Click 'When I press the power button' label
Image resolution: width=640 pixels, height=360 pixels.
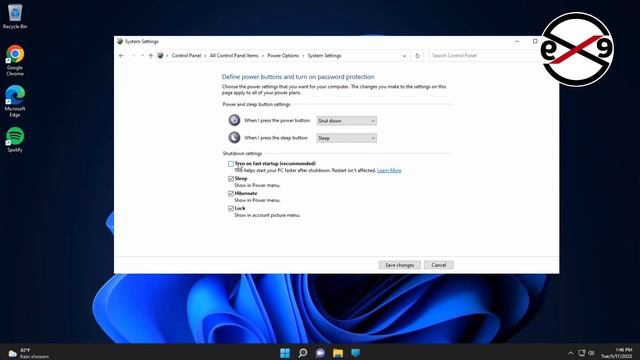277,120
